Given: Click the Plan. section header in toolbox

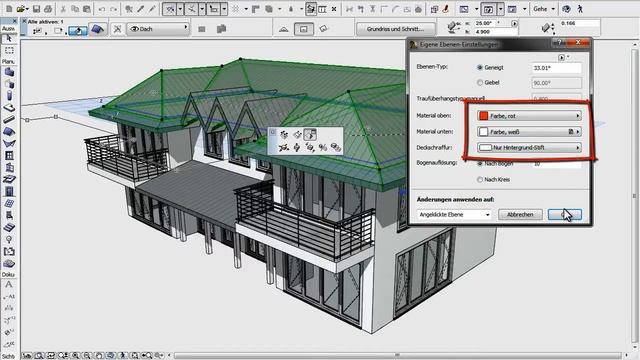Looking at the screenshot, I should point(8,61).
